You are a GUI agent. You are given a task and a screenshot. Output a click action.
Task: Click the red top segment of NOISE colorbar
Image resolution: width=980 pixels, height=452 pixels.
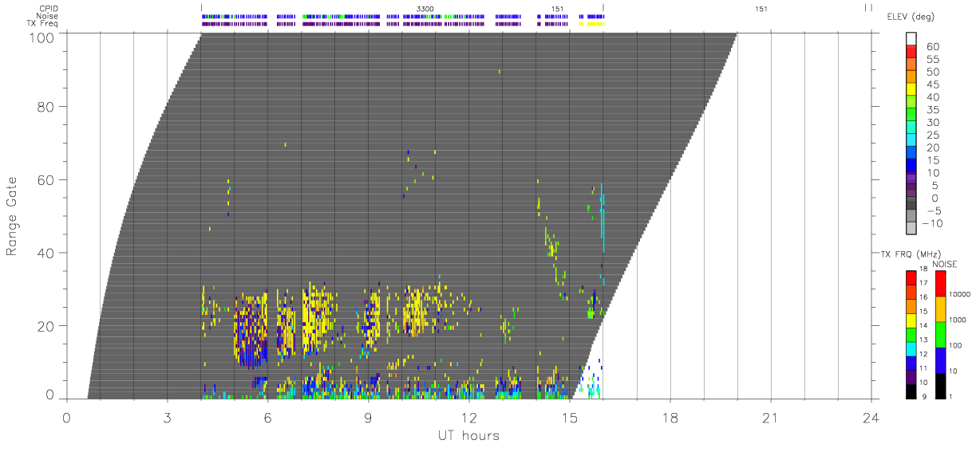940,284
